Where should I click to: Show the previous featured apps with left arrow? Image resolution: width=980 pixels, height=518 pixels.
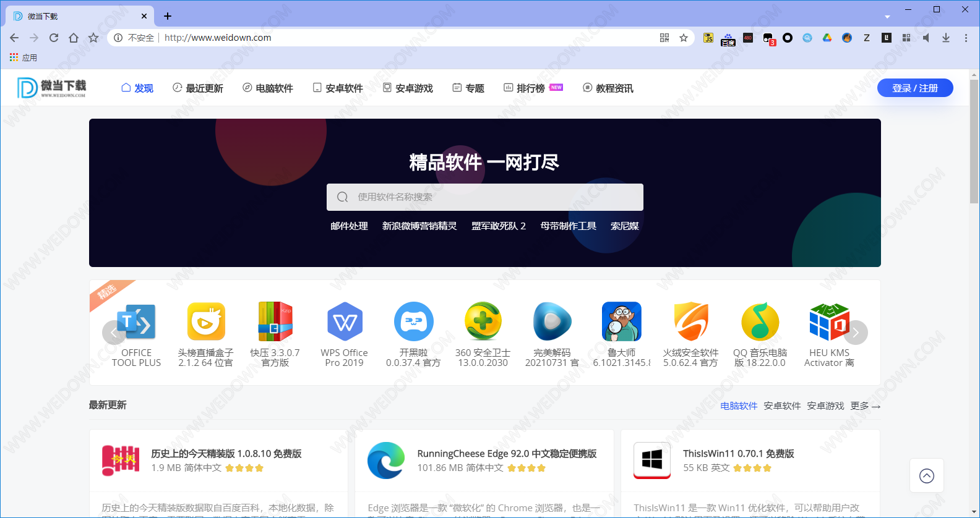click(x=114, y=333)
